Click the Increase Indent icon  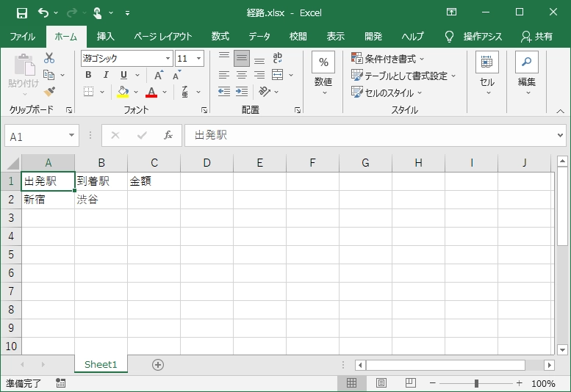tap(242, 92)
